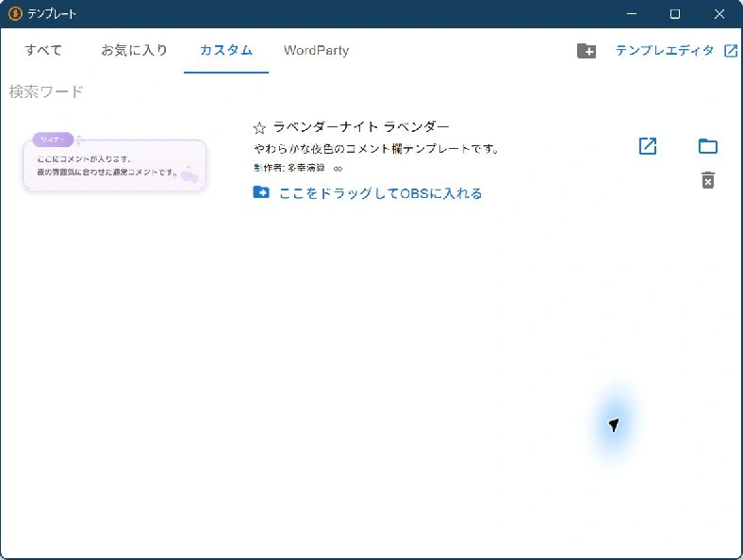Click the ラベンダーナイト template preview thumbnail
Viewport: 743px width, 560px height.
click(114, 162)
